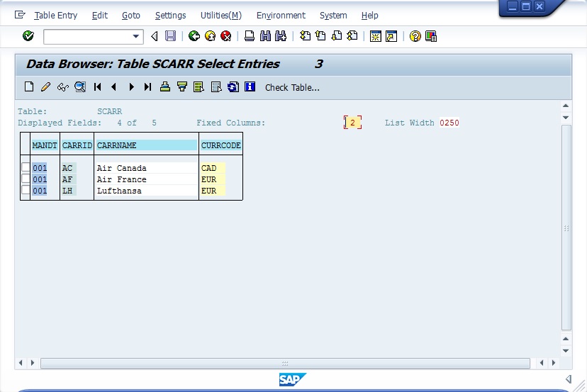Open the Table Entry menu

[x=56, y=15]
